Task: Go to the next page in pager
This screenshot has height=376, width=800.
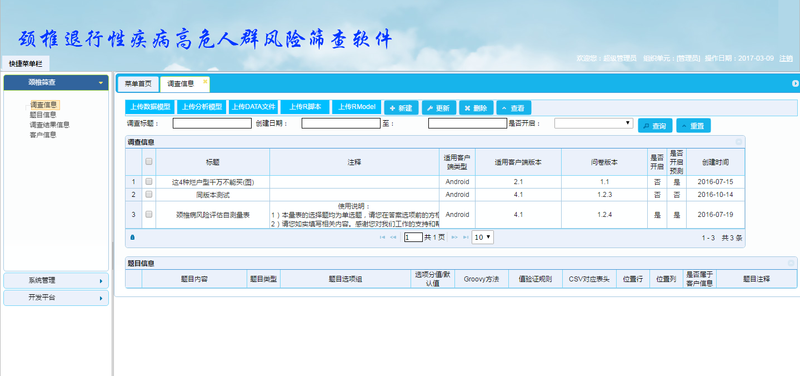Action: point(454,238)
